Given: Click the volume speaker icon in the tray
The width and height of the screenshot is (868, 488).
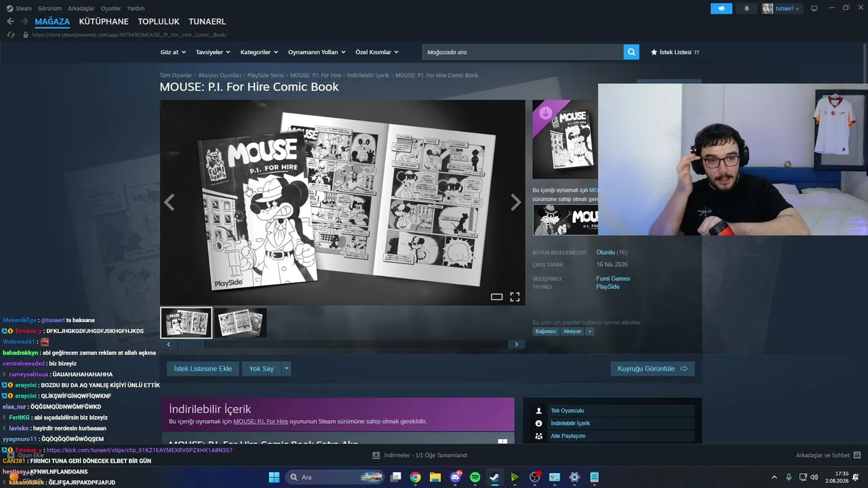Looking at the screenshot, I should 814,477.
